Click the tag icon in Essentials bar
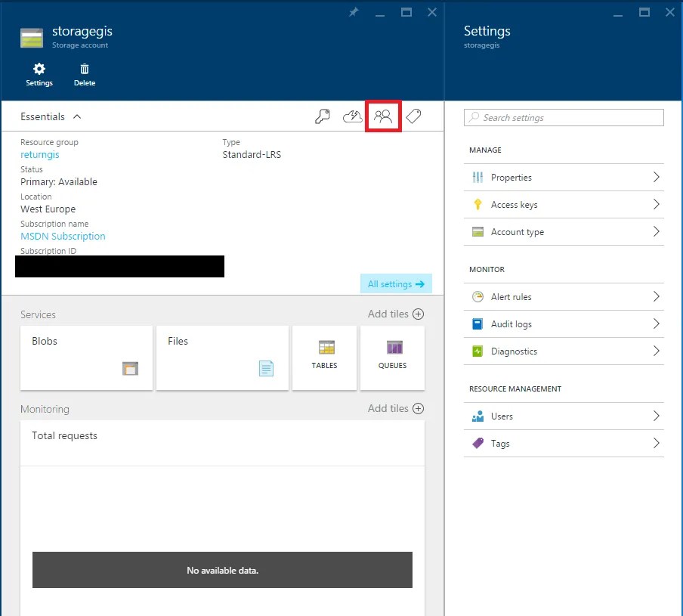The image size is (683, 616). pyautogui.click(x=413, y=116)
